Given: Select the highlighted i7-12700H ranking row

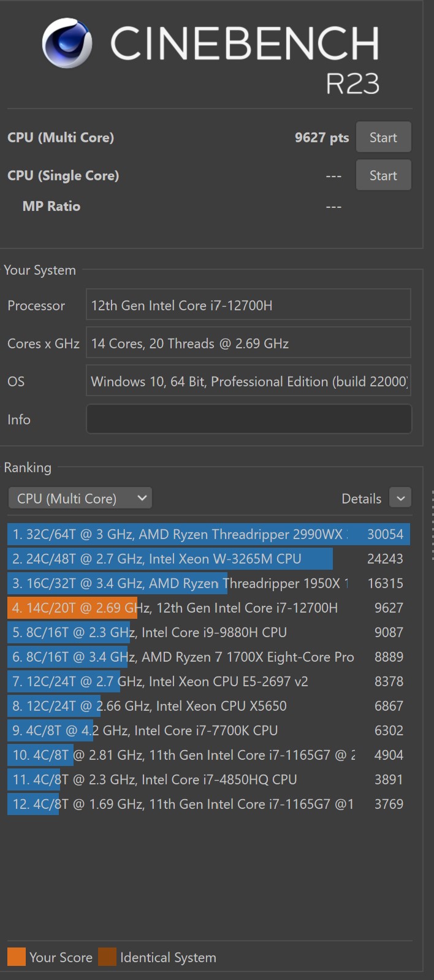Looking at the screenshot, I should tap(208, 608).
